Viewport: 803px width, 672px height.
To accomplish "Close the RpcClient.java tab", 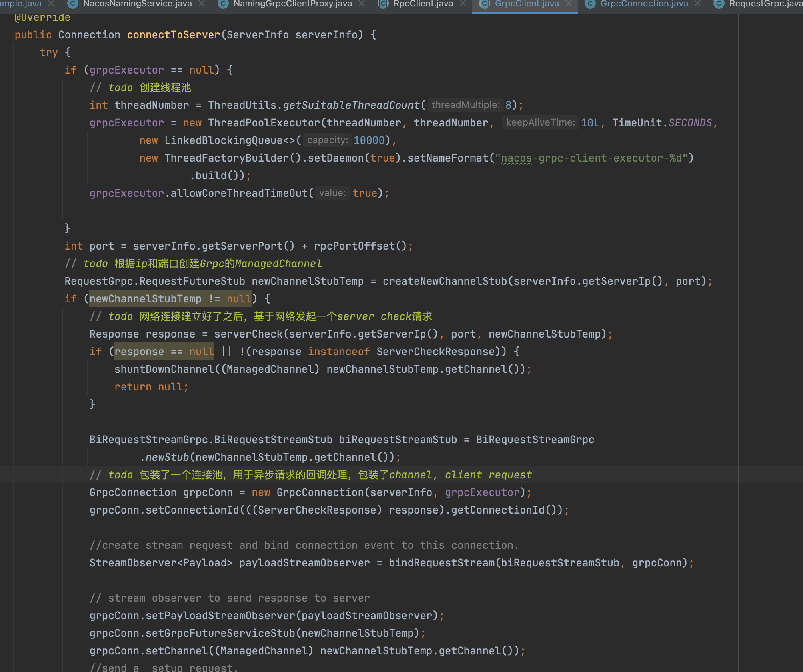I will tap(463, 4).
